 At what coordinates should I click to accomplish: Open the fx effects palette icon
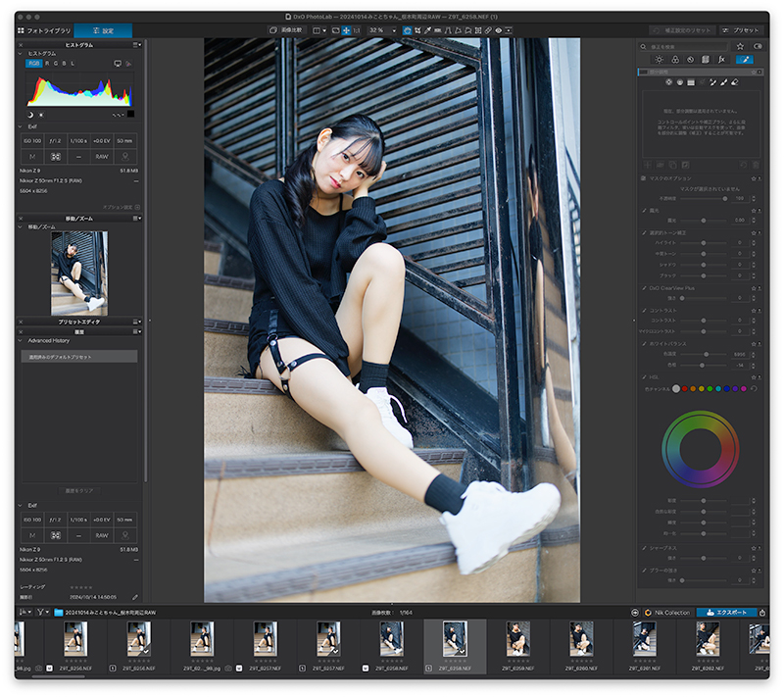coord(721,60)
